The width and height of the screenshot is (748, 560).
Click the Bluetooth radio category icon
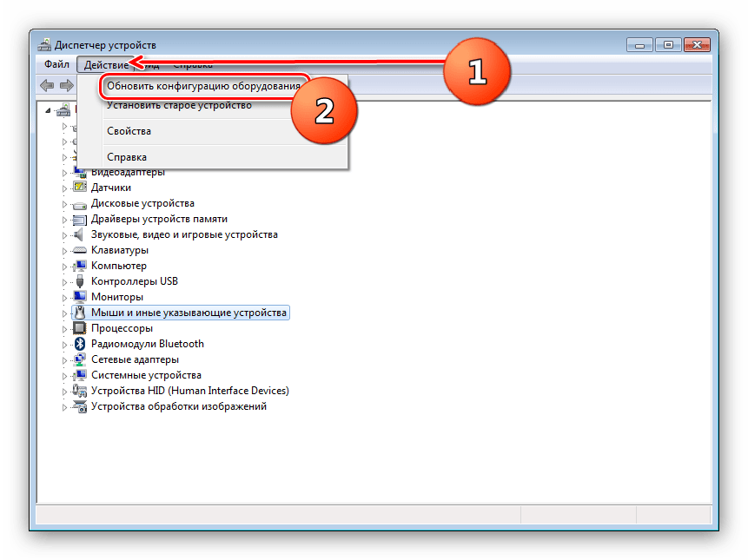pos(80,344)
